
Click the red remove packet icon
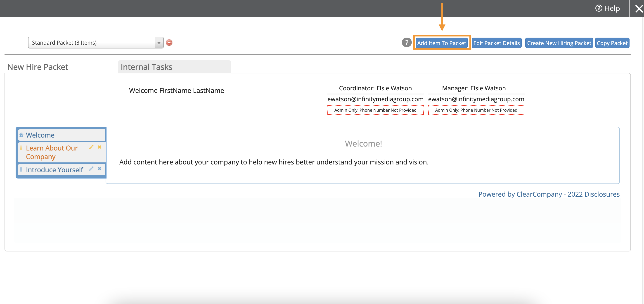point(169,43)
